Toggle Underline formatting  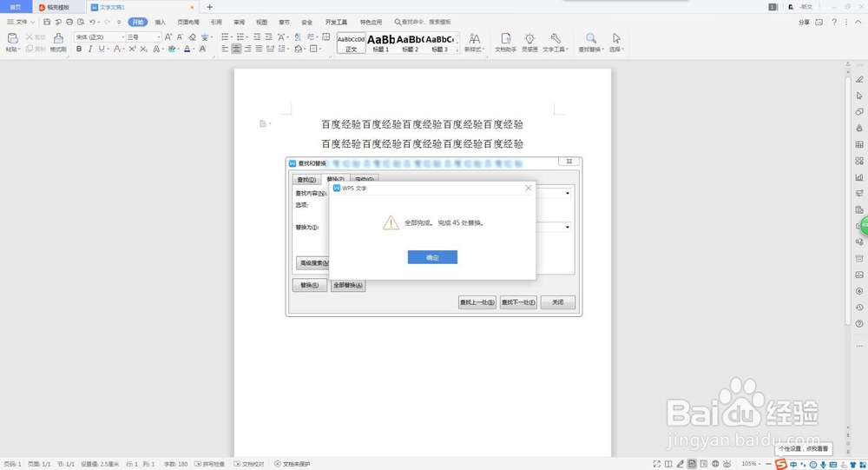pos(102,49)
